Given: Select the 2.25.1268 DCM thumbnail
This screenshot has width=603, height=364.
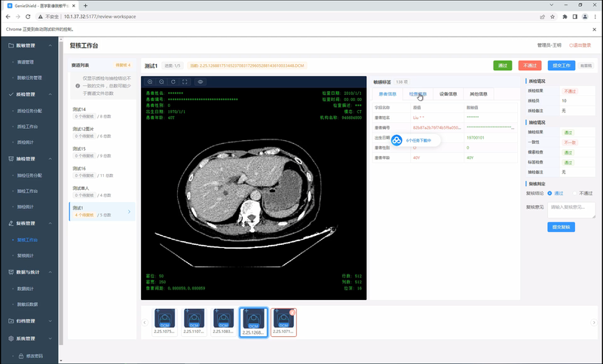Looking at the screenshot, I should (253, 322).
